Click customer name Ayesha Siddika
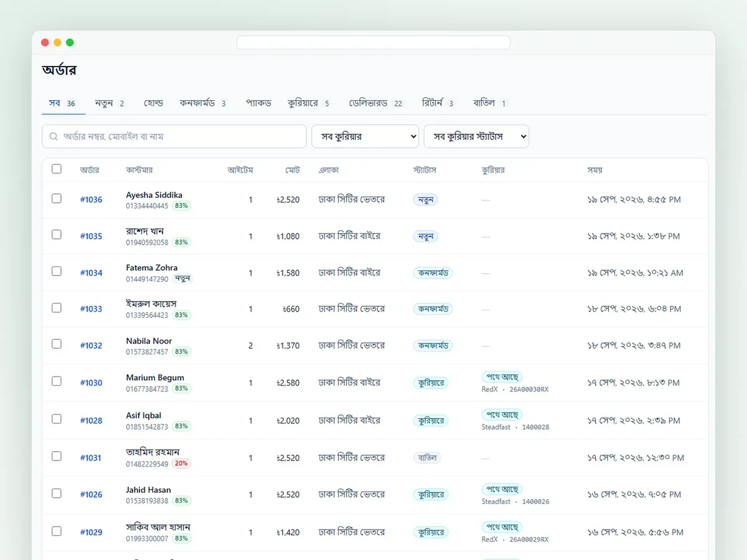The image size is (747, 560). click(154, 195)
